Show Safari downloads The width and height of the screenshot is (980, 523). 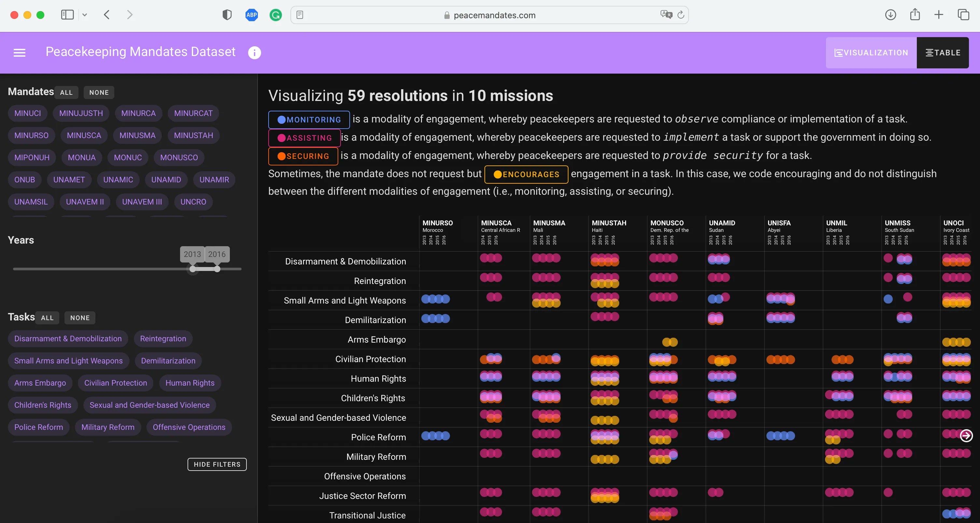click(890, 15)
